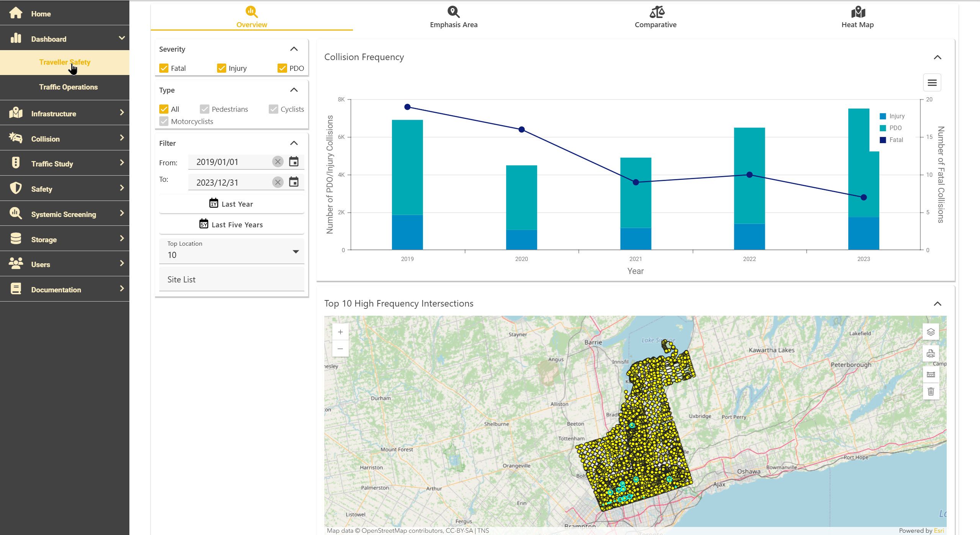Enable the Pedestrians type checkbox
Image resolution: width=980 pixels, height=535 pixels.
204,109
